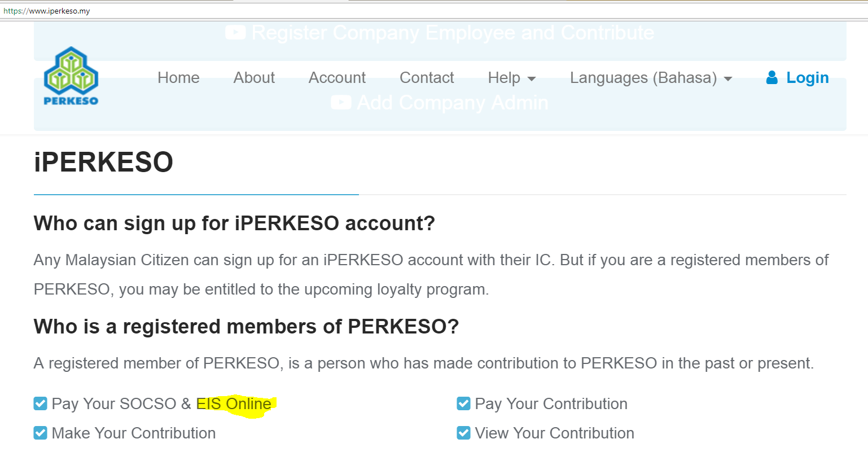The image size is (868, 474).
Task: Select the Account menu item
Action: (x=337, y=78)
